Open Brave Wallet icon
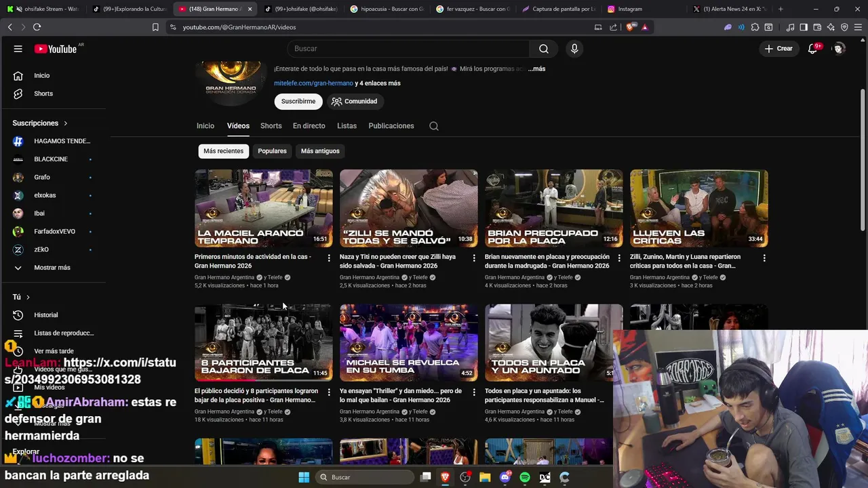The height and width of the screenshot is (488, 868). coord(817,27)
